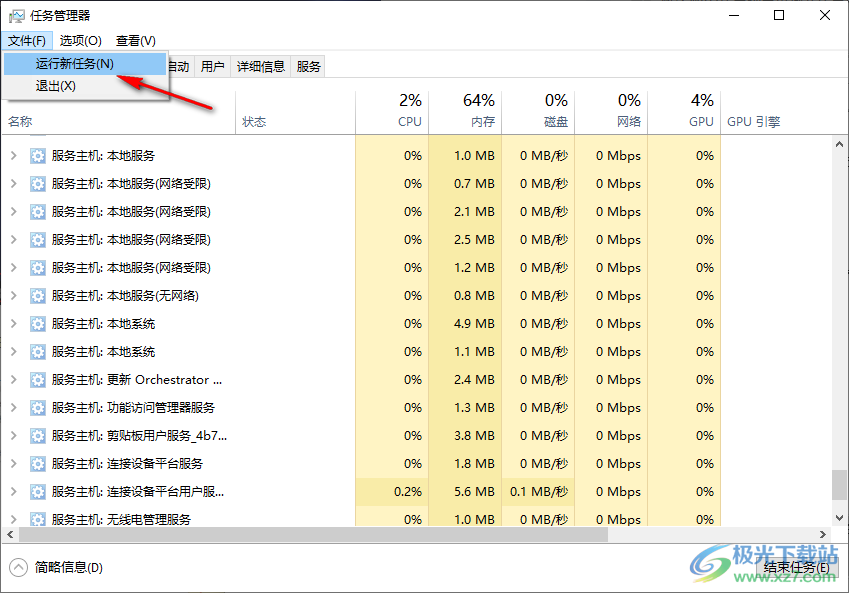
Task: Click gear icon of 服务主机: 更新 Orchestrator
Action: [x=37, y=380]
